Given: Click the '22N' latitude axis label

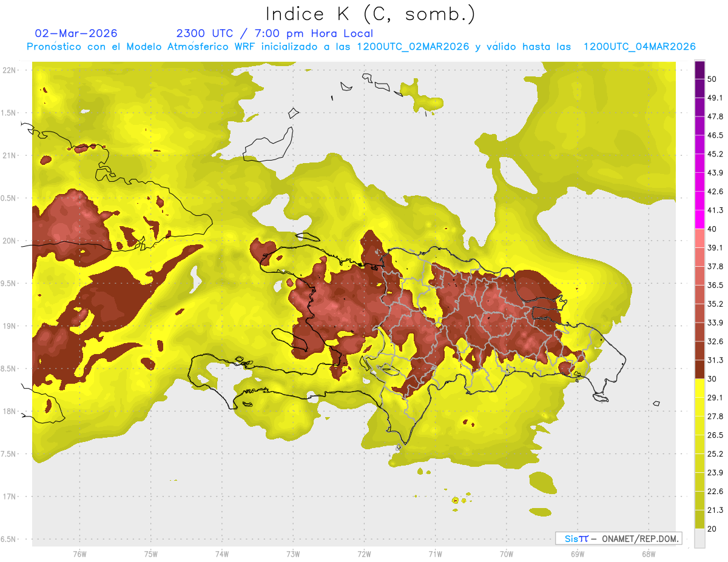Looking at the screenshot, I should pyautogui.click(x=10, y=70).
